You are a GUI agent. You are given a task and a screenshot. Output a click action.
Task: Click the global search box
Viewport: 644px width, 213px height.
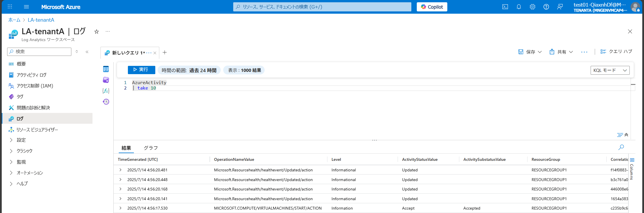point(322,7)
